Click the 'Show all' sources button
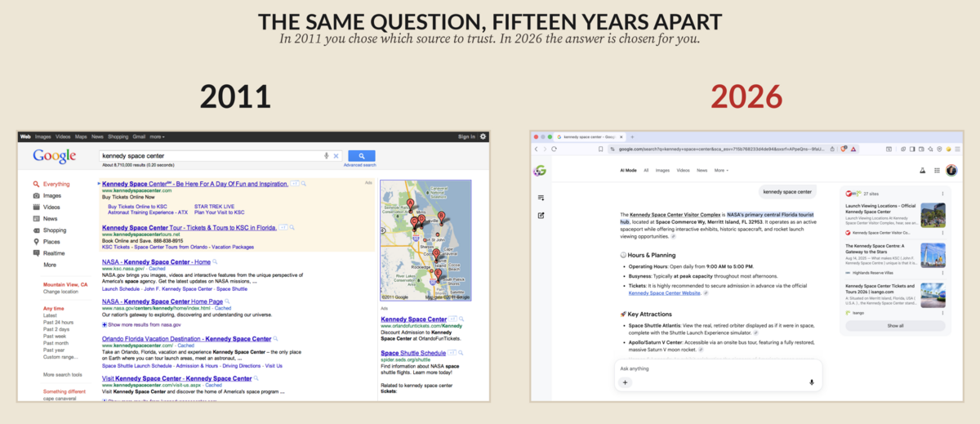This screenshot has width=980, height=424. [895, 325]
